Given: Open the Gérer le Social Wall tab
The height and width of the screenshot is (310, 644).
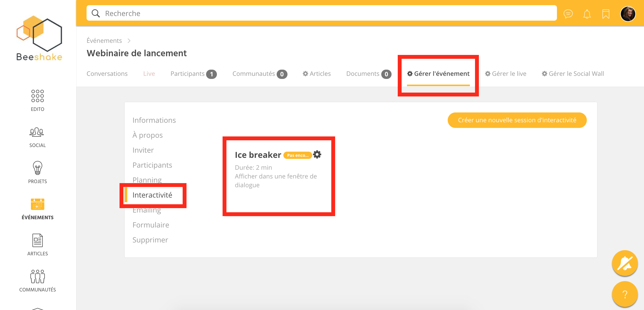Looking at the screenshot, I should (573, 74).
